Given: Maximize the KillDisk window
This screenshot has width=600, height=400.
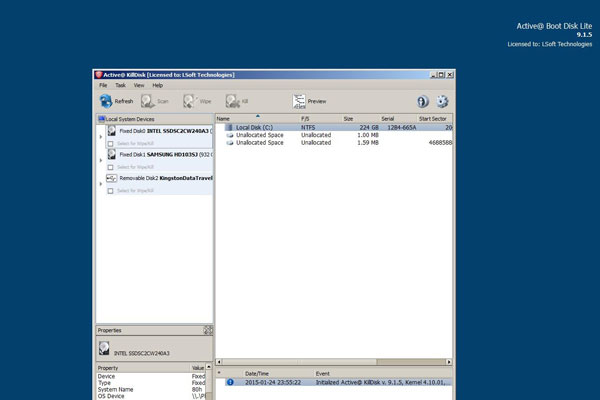Looking at the screenshot, I should pos(441,75).
